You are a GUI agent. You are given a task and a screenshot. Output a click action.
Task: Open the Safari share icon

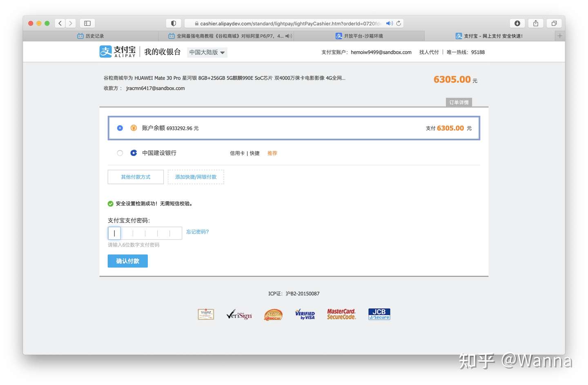coord(535,23)
